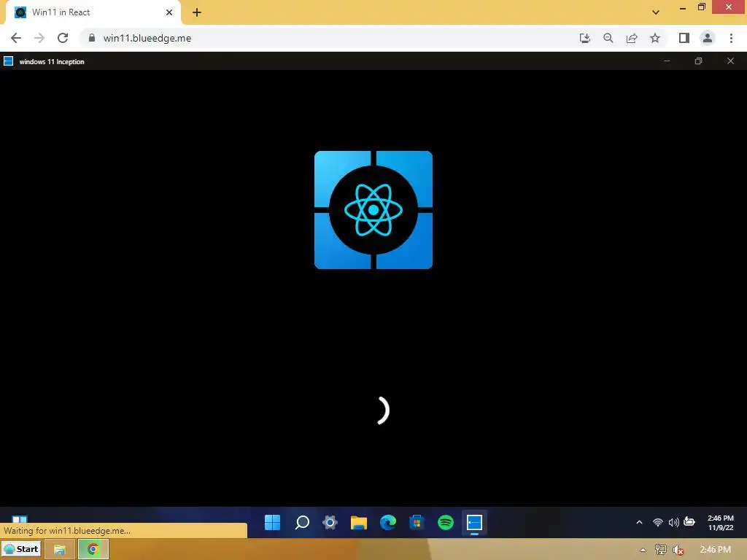
Task: Open the Search icon in Win11 taskbar
Action: (301, 522)
